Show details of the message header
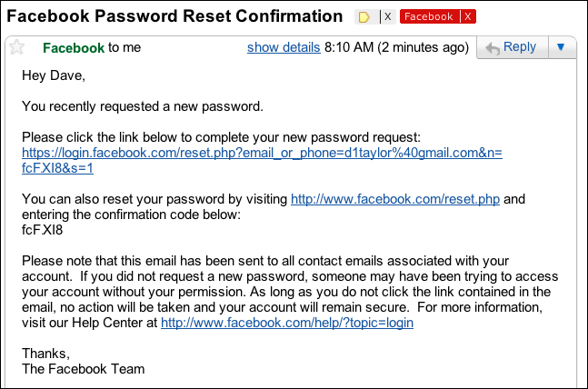Screen dimensions: 588x389 284,47
